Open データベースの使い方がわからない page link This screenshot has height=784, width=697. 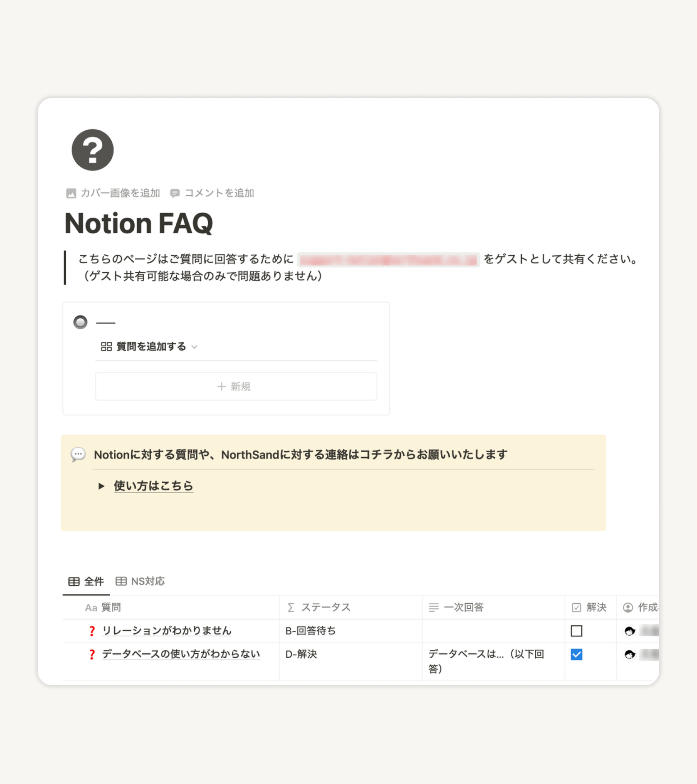pyautogui.click(x=181, y=654)
